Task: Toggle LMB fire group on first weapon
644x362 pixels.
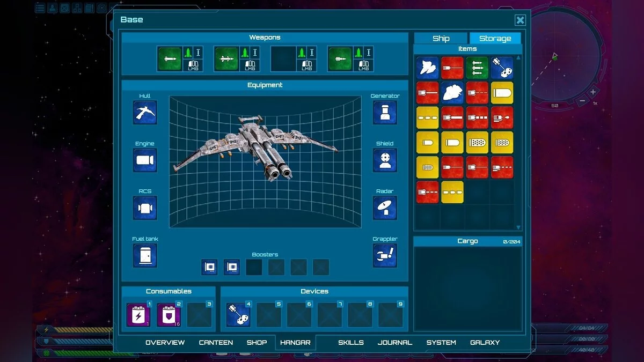Action: (193, 65)
